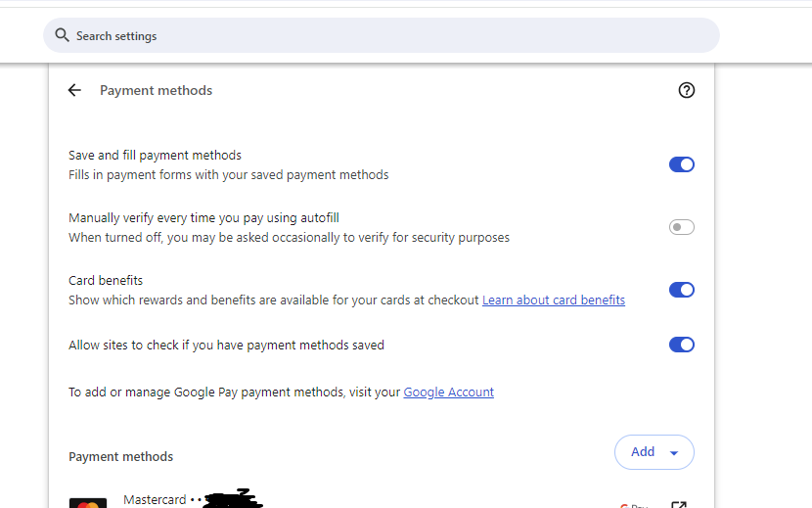
Task: Visit the Google Account link
Action: (x=448, y=393)
